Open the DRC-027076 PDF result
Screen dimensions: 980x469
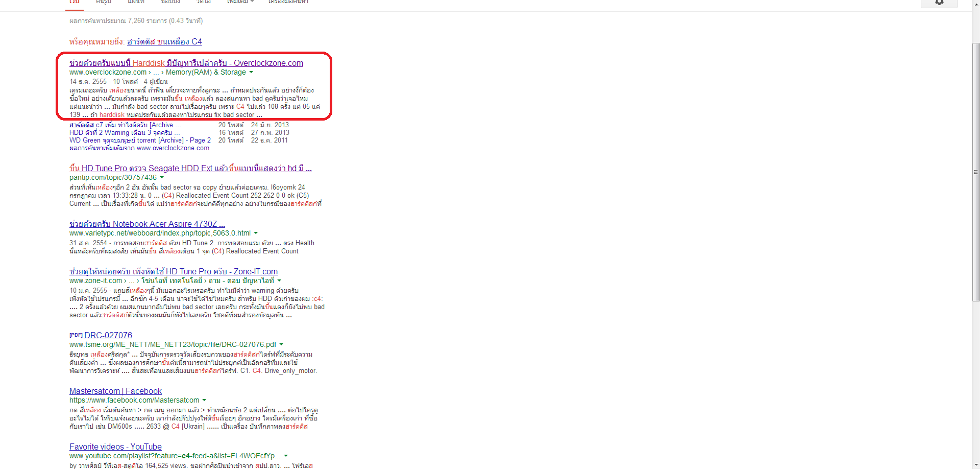point(108,336)
